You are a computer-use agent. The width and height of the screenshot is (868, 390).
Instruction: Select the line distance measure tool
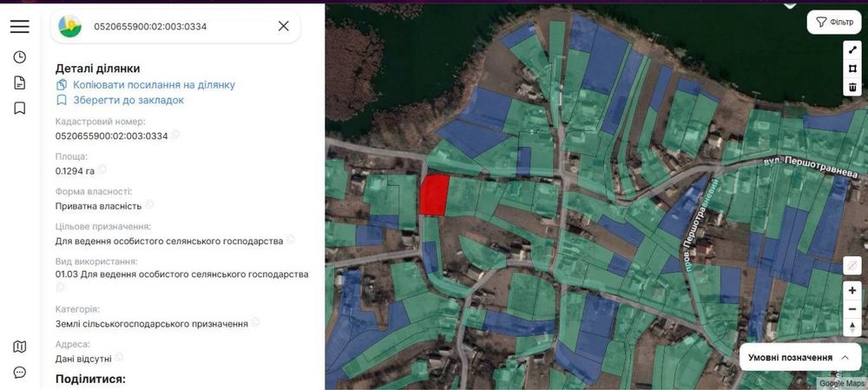point(852,50)
